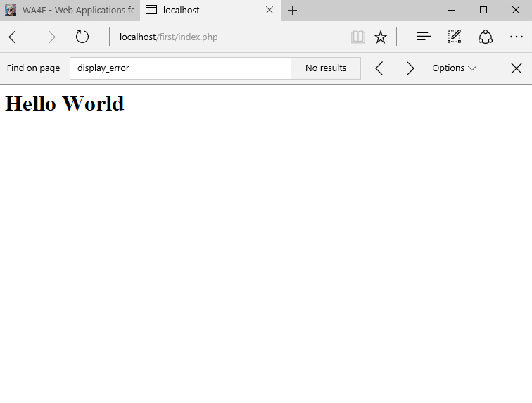Jump to previous find result arrow
532x403 pixels.
tap(379, 68)
